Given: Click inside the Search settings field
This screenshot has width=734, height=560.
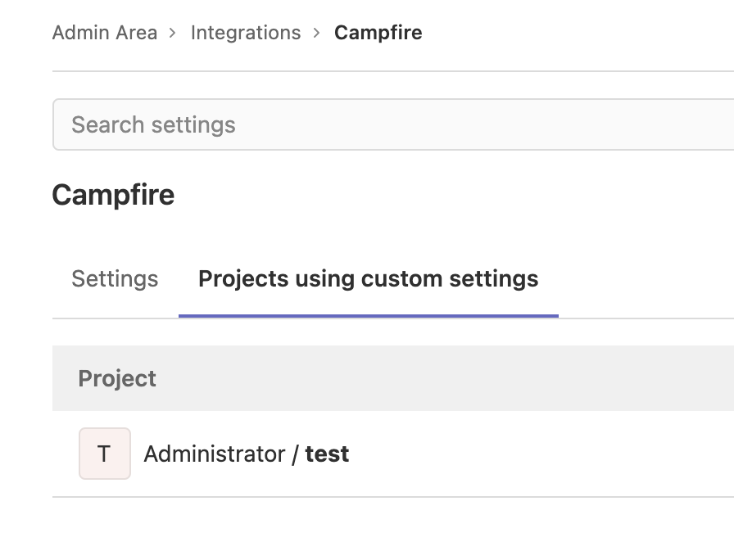Looking at the screenshot, I should point(328,124).
